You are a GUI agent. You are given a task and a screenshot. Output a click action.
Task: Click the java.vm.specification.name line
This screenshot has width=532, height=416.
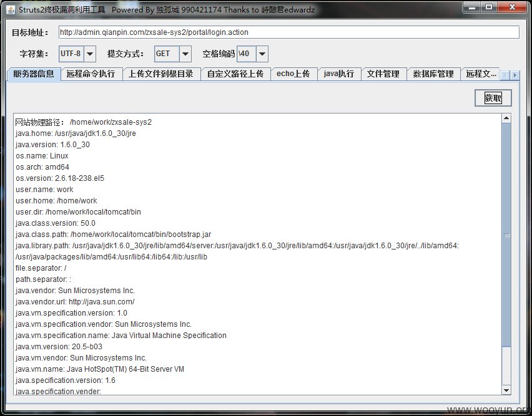[x=121, y=335]
